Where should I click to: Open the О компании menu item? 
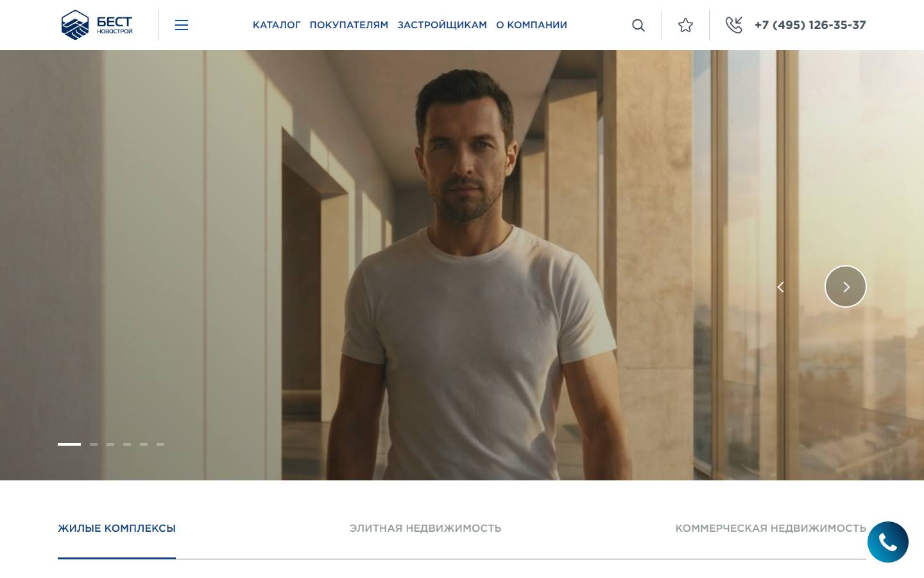[x=531, y=25]
